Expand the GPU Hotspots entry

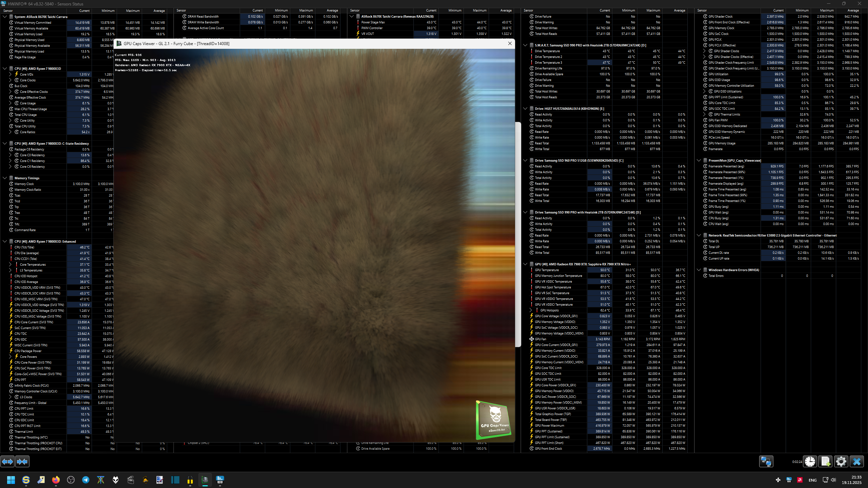click(531, 310)
